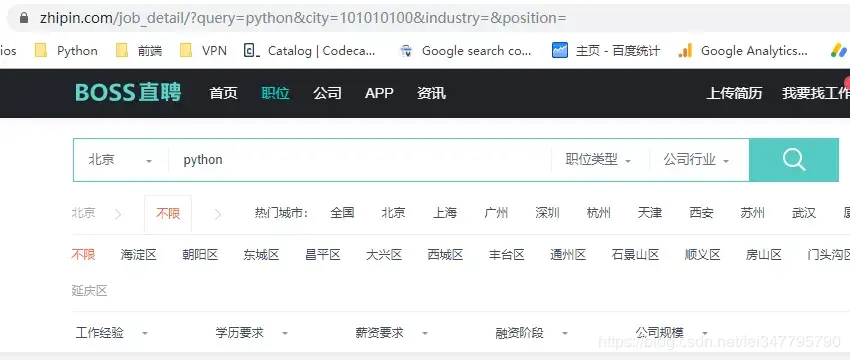Open 公司 in the top navigation
The width and height of the screenshot is (850, 360).
[327, 93]
